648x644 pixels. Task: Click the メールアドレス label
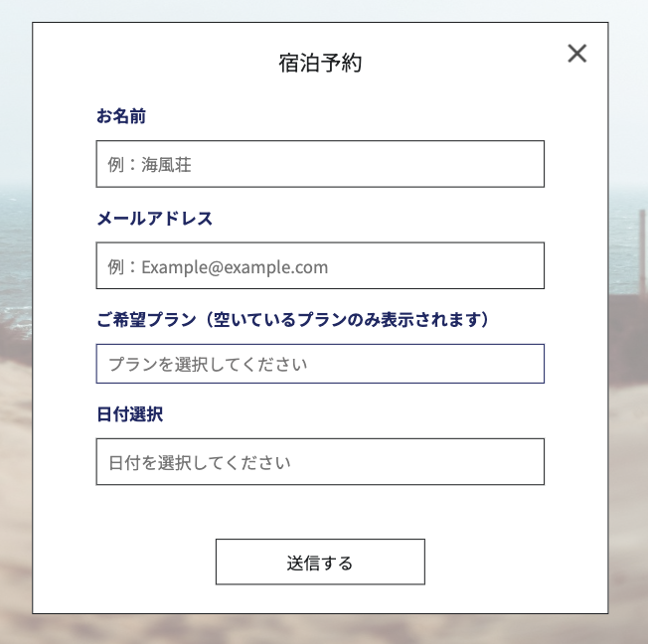pyautogui.click(x=154, y=219)
